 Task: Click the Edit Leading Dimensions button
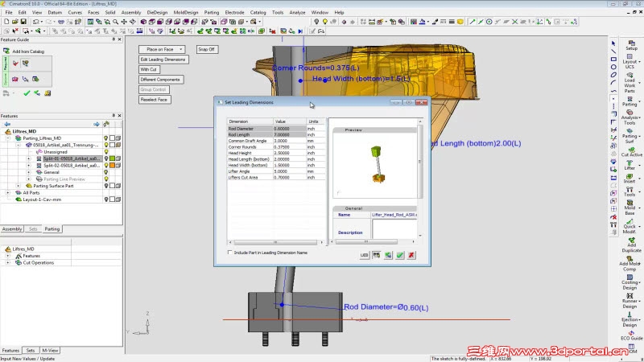(x=163, y=60)
